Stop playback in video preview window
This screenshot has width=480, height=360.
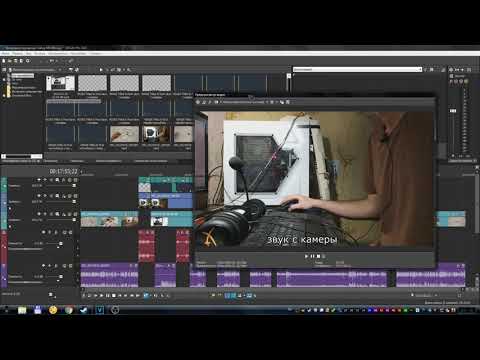click(x=318, y=256)
